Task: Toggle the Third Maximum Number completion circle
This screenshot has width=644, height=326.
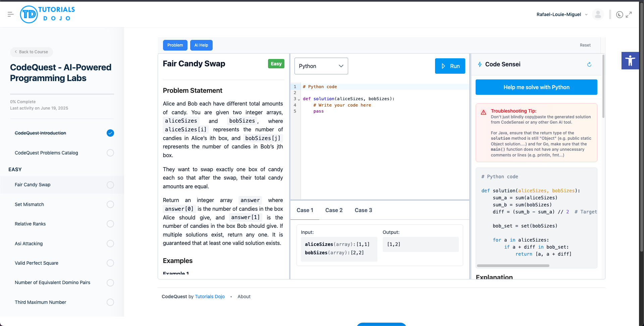Action: tap(110, 302)
